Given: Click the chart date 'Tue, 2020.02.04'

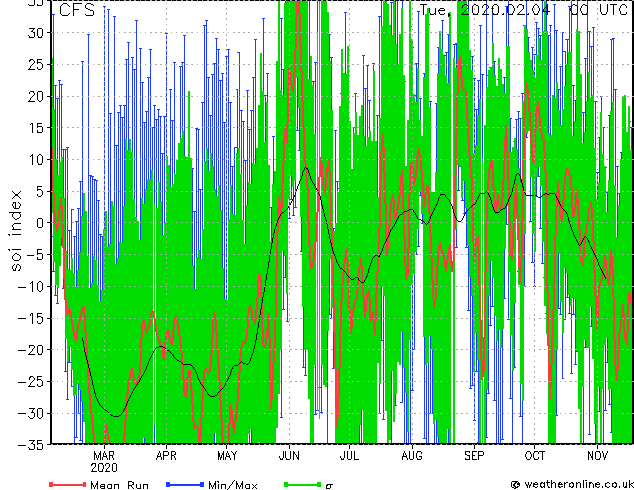Looking at the screenshot, I should click(485, 10).
